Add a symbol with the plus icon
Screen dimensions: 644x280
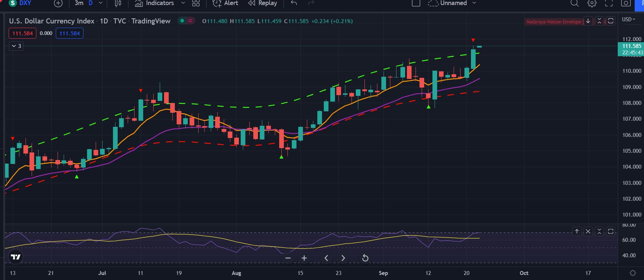pos(58,3)
